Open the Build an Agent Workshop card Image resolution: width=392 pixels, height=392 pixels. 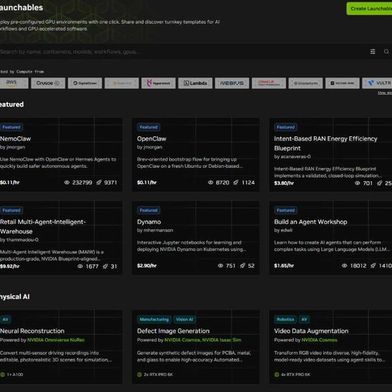(331, 238)
